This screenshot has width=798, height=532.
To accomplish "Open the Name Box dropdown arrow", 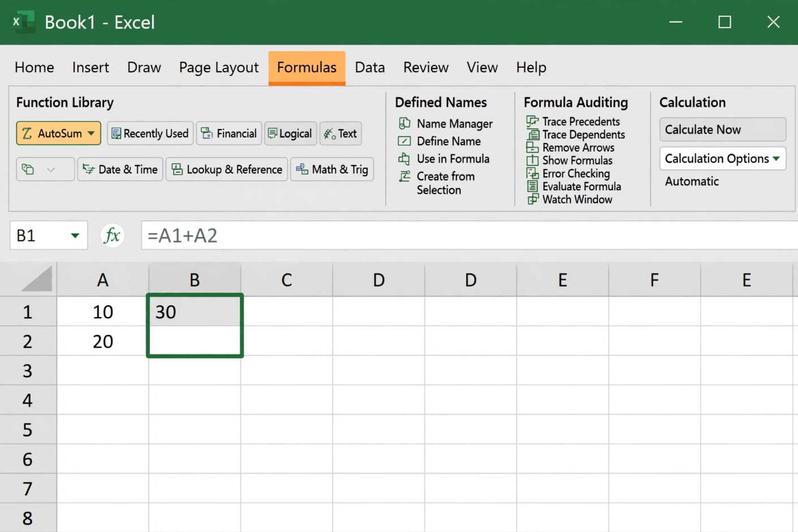I will [x=75, y=236].
